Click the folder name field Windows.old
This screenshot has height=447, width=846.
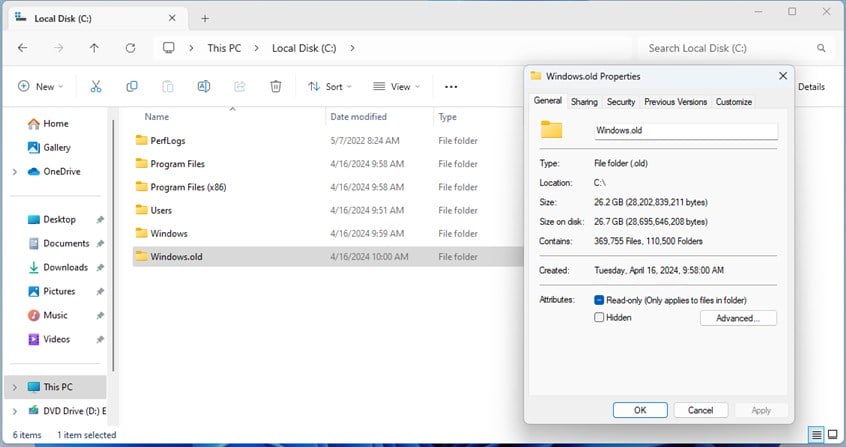click(x=686, y=131)
